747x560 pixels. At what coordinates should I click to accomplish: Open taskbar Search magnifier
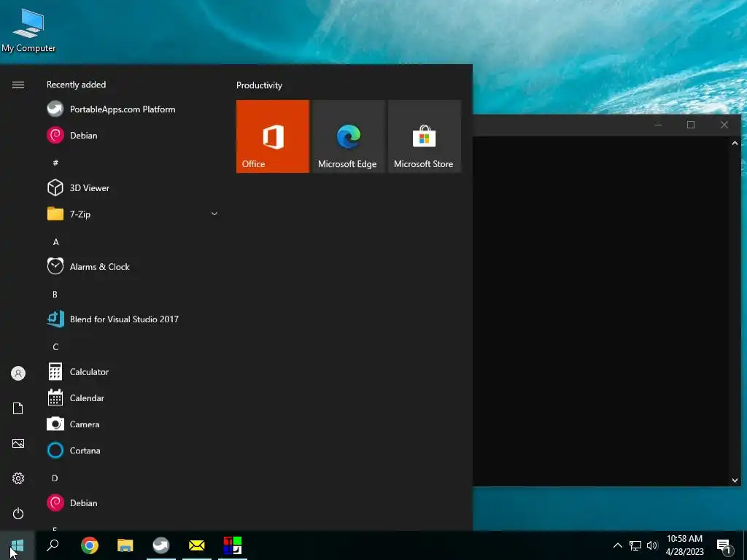[x=53, y=545]
